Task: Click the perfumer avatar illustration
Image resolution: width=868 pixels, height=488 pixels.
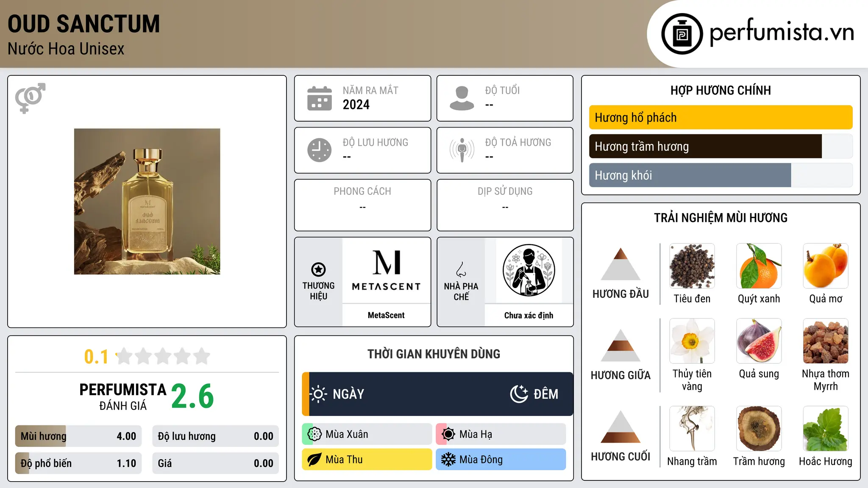Action: click(x=529, y=270)
